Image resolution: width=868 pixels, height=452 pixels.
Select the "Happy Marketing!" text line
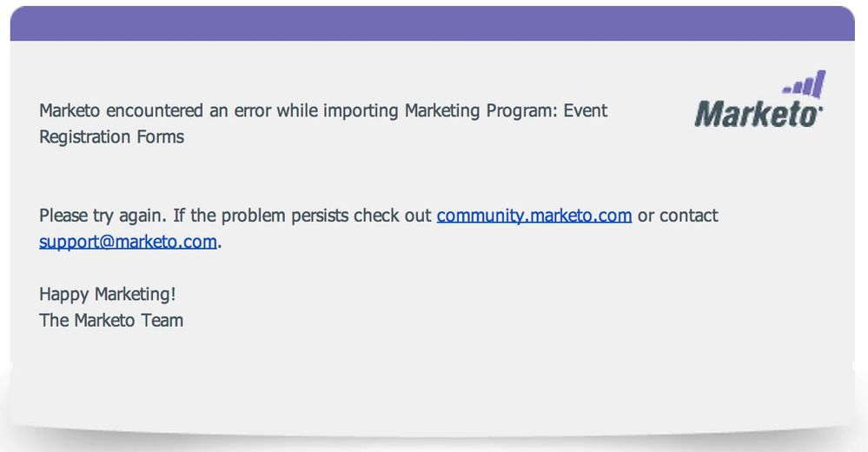(x=108, y=295)
